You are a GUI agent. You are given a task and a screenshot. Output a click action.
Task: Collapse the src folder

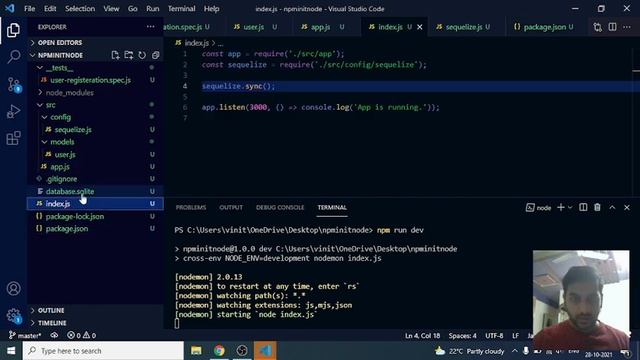(51, 105)
